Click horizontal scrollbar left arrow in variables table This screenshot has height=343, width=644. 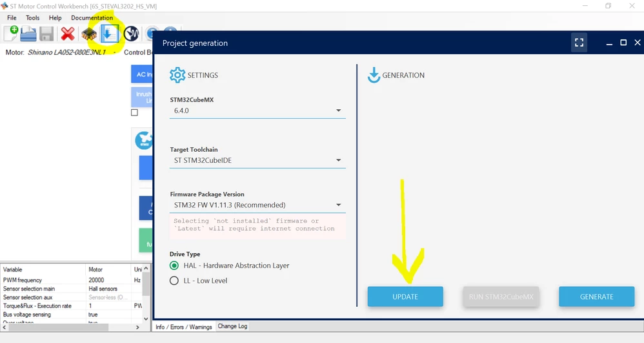(5, 327)
